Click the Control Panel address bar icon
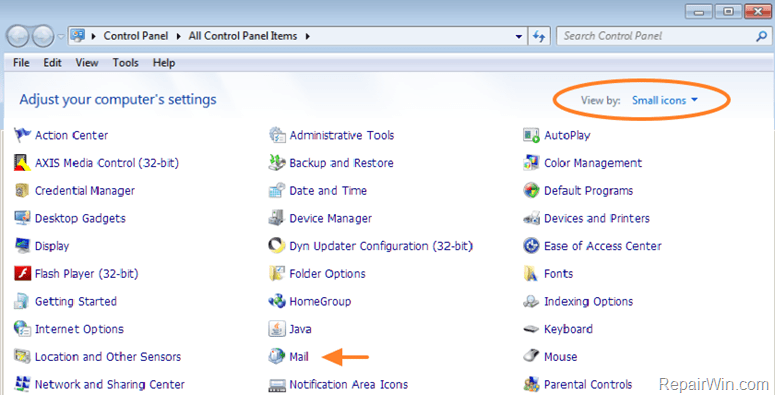Image resolution: width=775 pixels, height=395 pixels. pos(78,36)
